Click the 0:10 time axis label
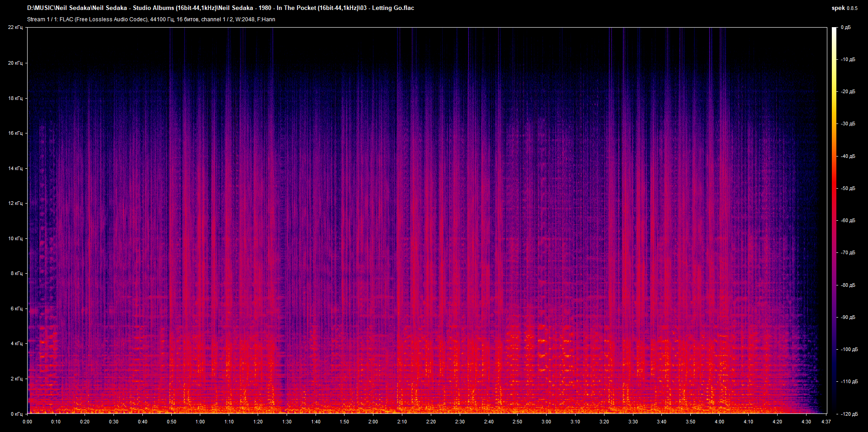The image size is (868, 432). click(x=56, y=422)
